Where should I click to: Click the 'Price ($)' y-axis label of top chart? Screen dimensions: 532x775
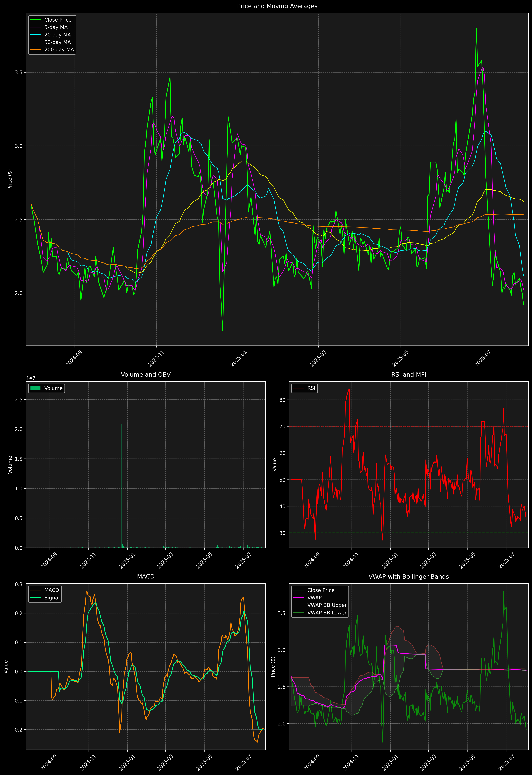click(10, 179)
